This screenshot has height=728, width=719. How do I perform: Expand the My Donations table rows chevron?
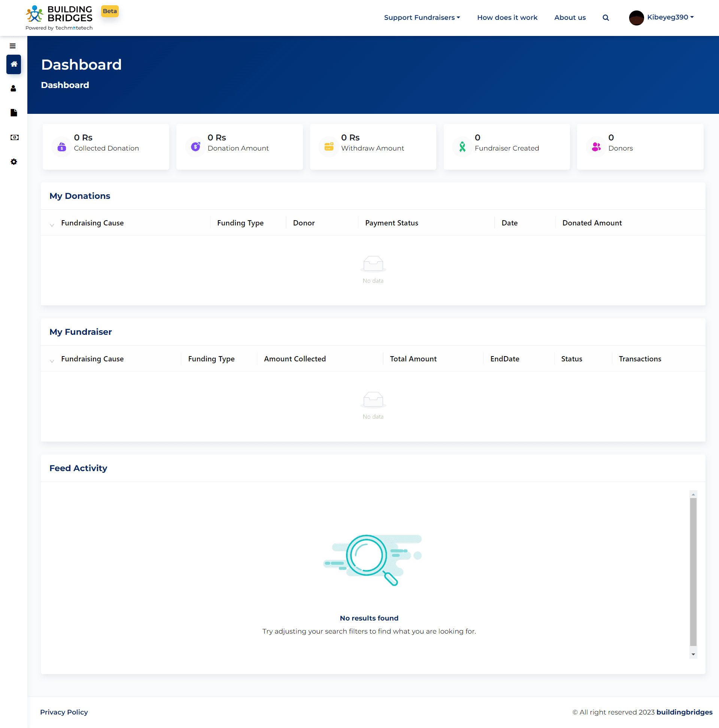52,225
